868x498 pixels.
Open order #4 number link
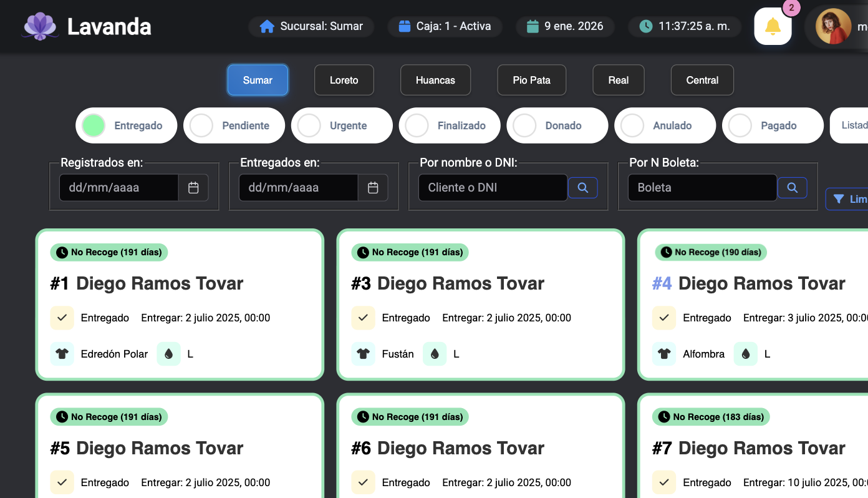pyautogui.click(x=662, y=283)
